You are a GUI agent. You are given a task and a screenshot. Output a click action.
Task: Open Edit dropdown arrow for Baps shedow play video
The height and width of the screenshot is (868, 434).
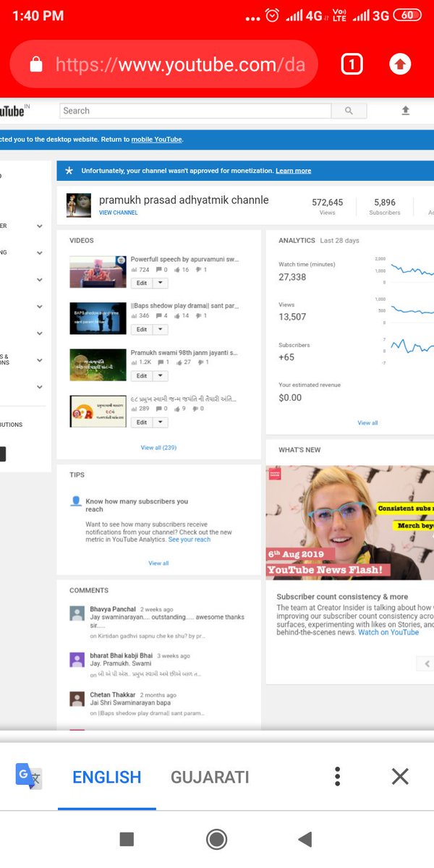coord(161,329)
